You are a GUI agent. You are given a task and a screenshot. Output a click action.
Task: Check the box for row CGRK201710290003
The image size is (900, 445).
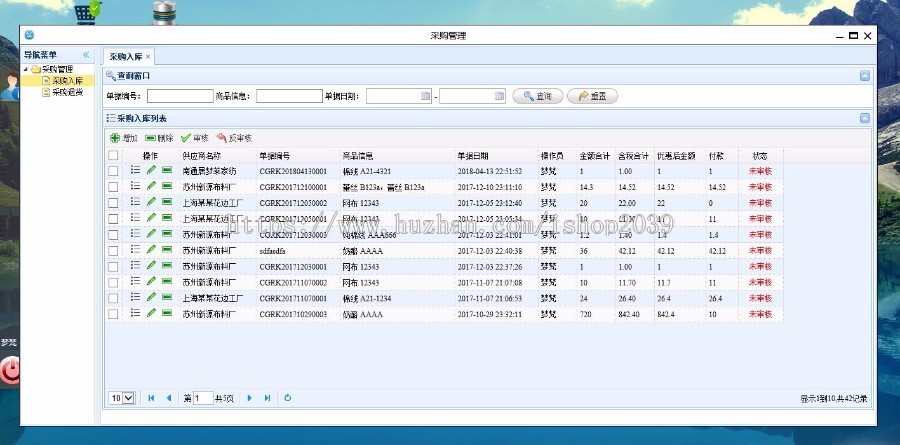click(113, 314)
